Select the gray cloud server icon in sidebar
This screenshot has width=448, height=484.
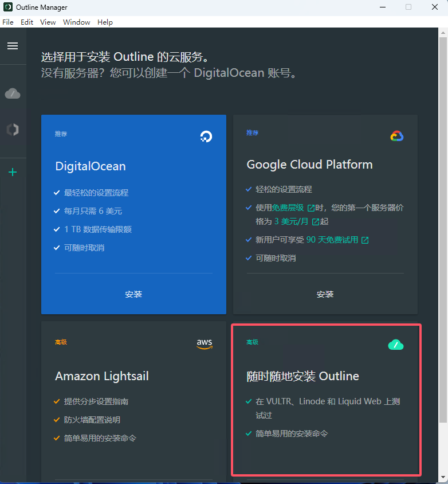[x=13, y=93]
